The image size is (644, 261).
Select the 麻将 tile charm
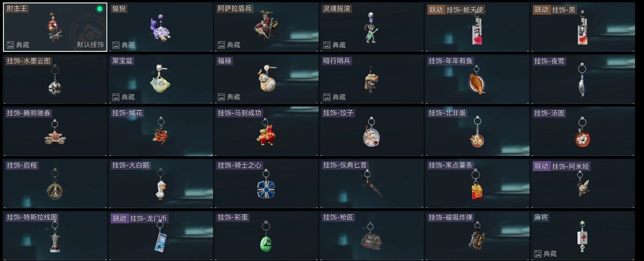pos(582,236)
